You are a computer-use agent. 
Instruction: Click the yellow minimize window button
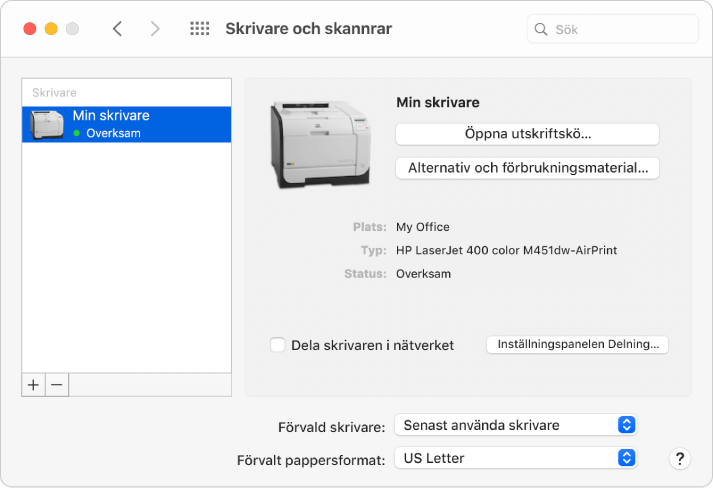[51, 29]
